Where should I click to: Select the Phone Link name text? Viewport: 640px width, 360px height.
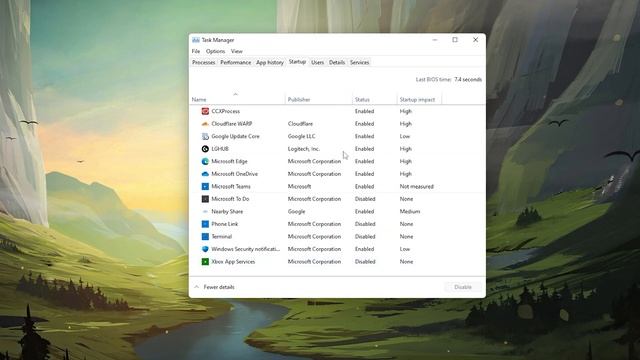click(x=225, y=224)
